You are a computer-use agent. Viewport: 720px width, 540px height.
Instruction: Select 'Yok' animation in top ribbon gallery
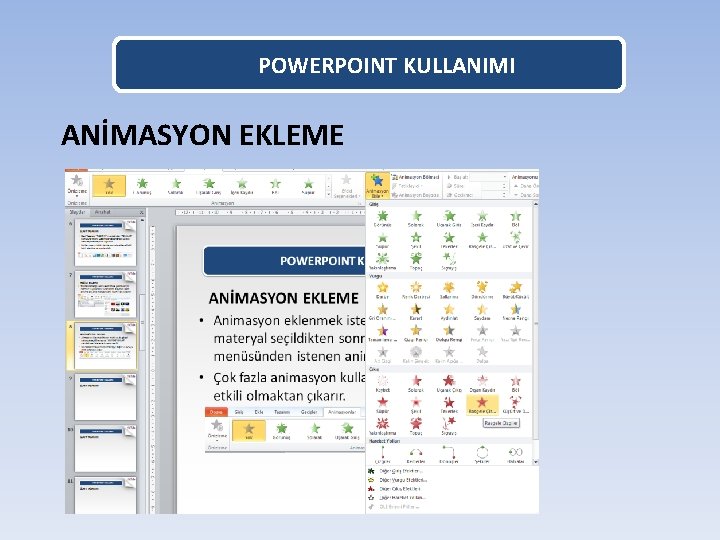point(109,186)
